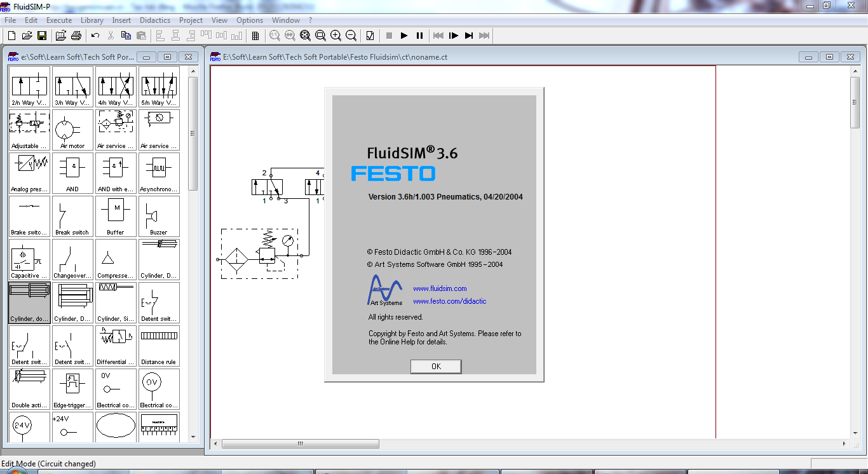Select the 3/n Way Valve component
This screenshot has width=868, height=474.
[72, 87]
